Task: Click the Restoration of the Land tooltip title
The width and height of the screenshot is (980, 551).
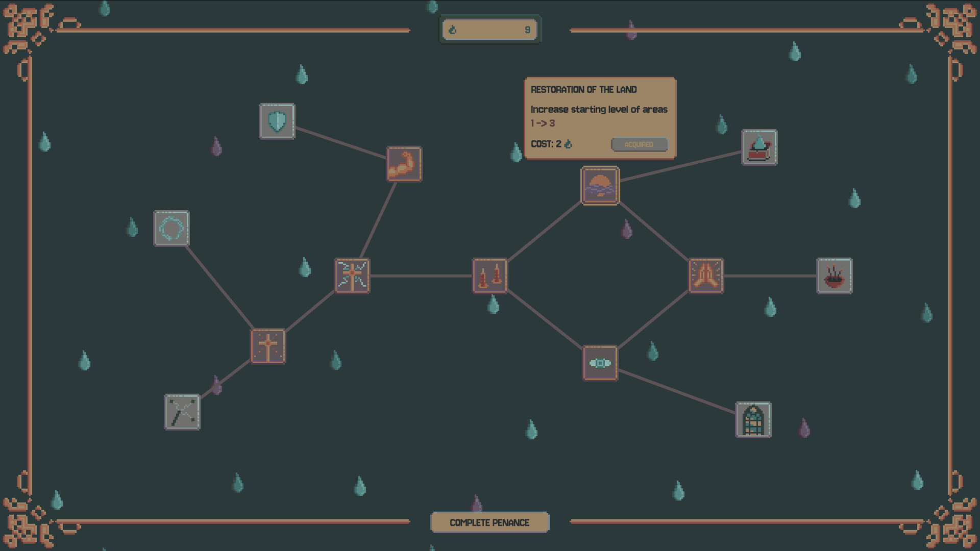Action: [583, 89]
